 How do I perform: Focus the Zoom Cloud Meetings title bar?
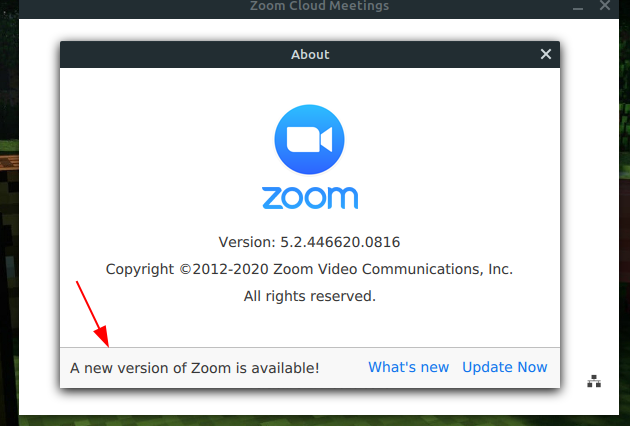tap(319, 8)
